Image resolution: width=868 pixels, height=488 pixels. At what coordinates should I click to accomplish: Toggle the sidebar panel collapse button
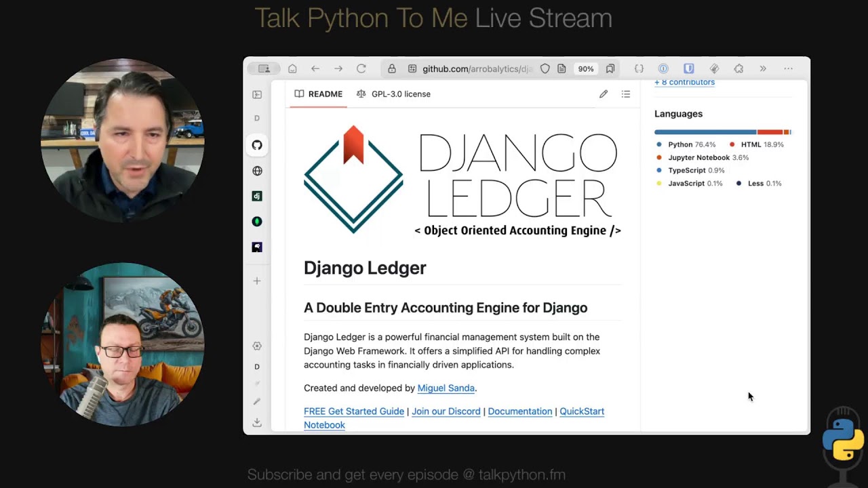pos(257,95)
